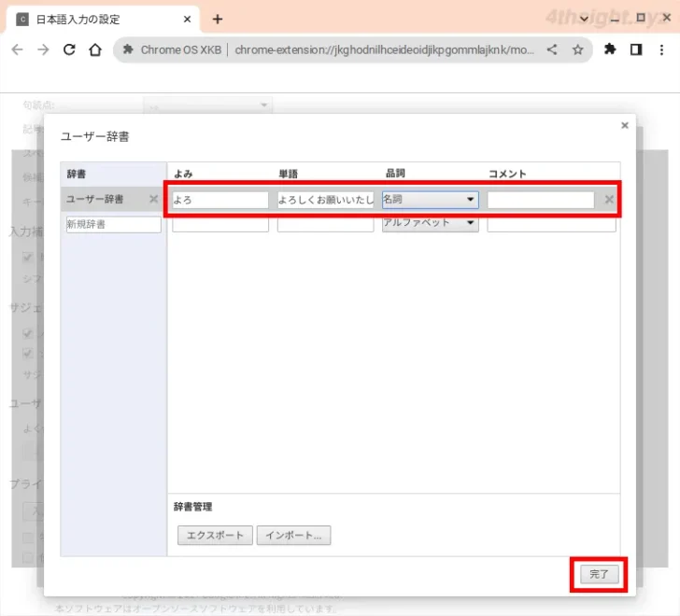Maximize the browser window

(641, 18)
